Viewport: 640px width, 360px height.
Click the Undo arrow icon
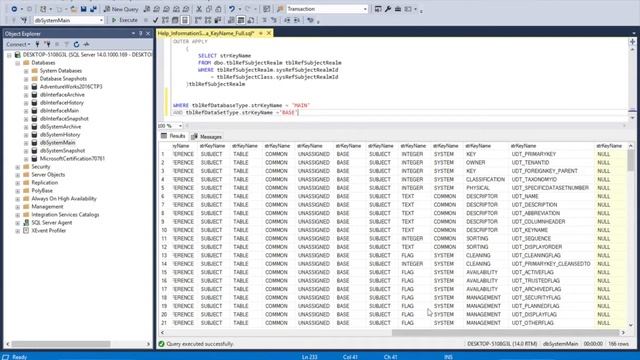[x=231, y=9]
